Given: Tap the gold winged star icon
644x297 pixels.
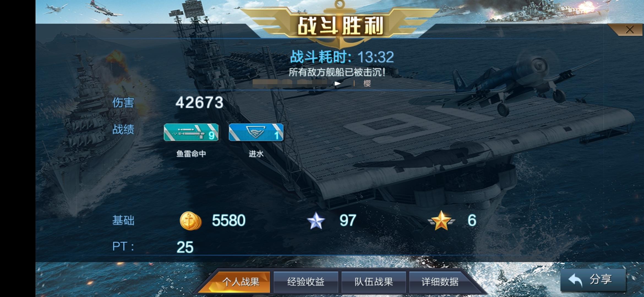Looking at the screenshot, I should (x=441, y=221).
